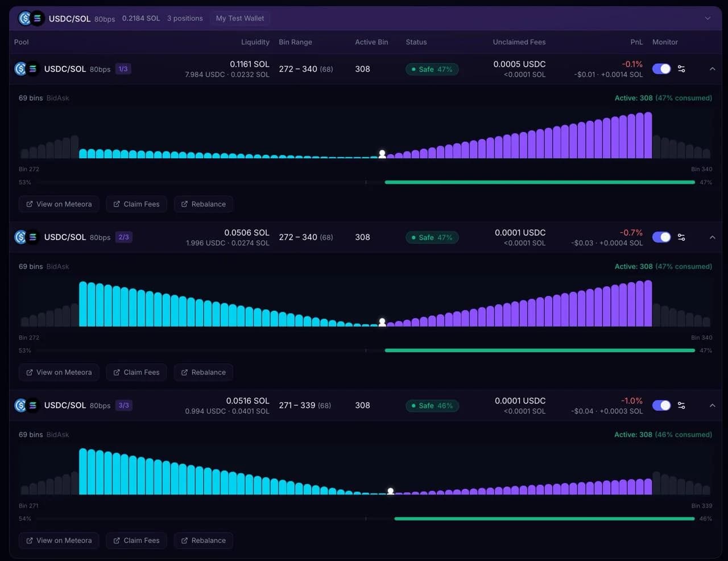Sort by PnL column header

pyautogui.click(x=636, y=42)
